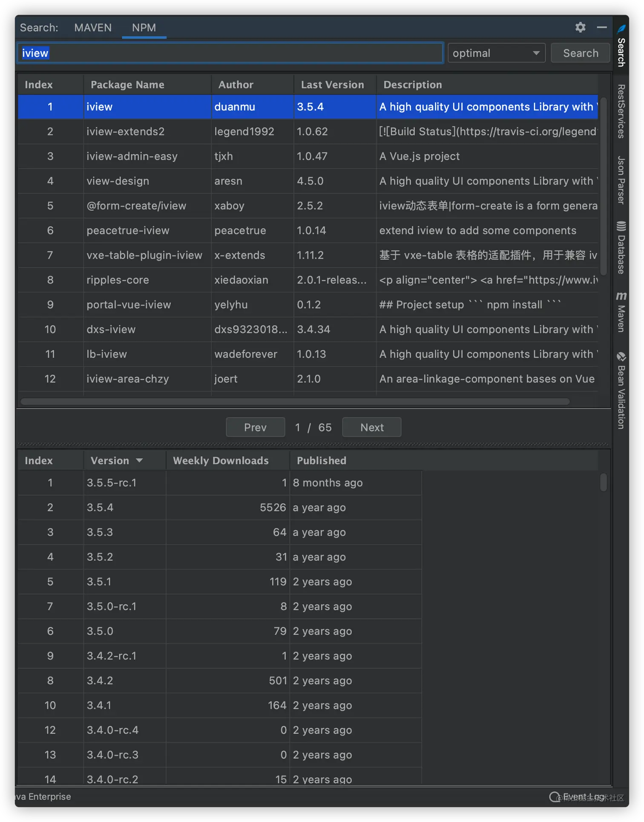The width and height of the screenshot is (644, 822).
Task: Sort versions using the Version column arrow
Action: tap(139, 460)
